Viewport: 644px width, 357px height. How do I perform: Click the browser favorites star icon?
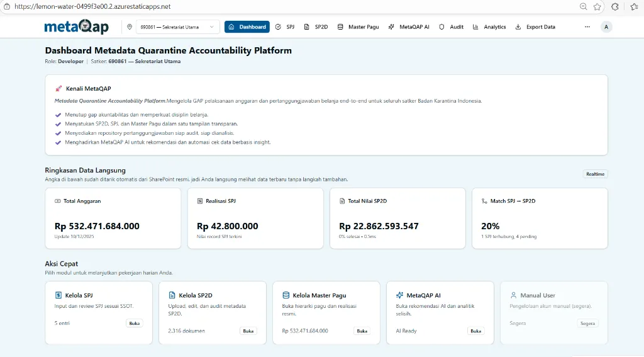597,6
